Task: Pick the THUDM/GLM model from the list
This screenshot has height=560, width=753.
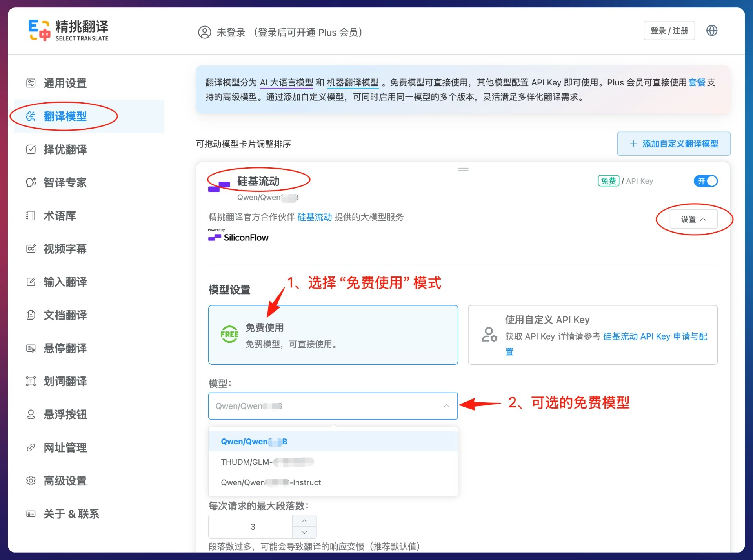Action: point(267,462)
